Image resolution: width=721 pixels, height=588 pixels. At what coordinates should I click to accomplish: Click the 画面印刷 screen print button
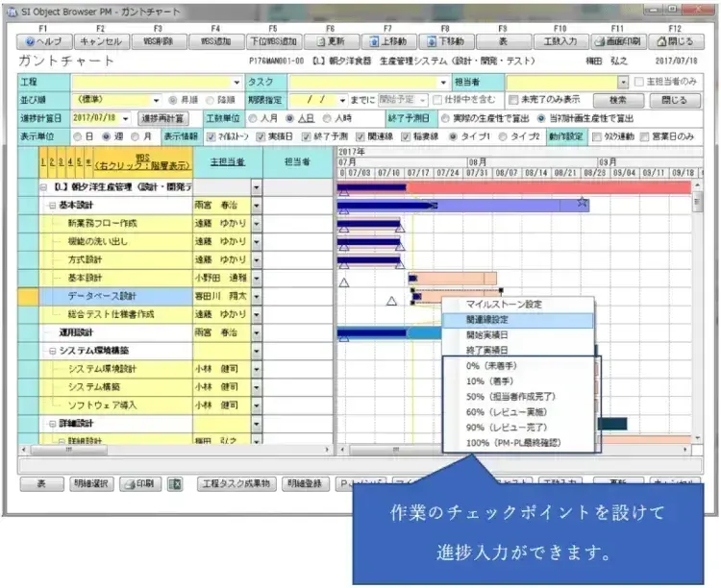click(616, 42)
